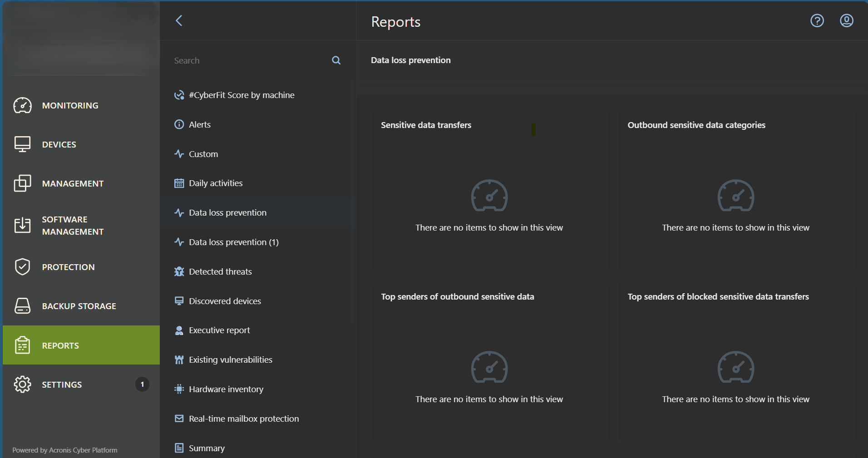Click the Settings notification badge showing 1
This screenshot has width=868, height=458.
click(x=142, y=384)
